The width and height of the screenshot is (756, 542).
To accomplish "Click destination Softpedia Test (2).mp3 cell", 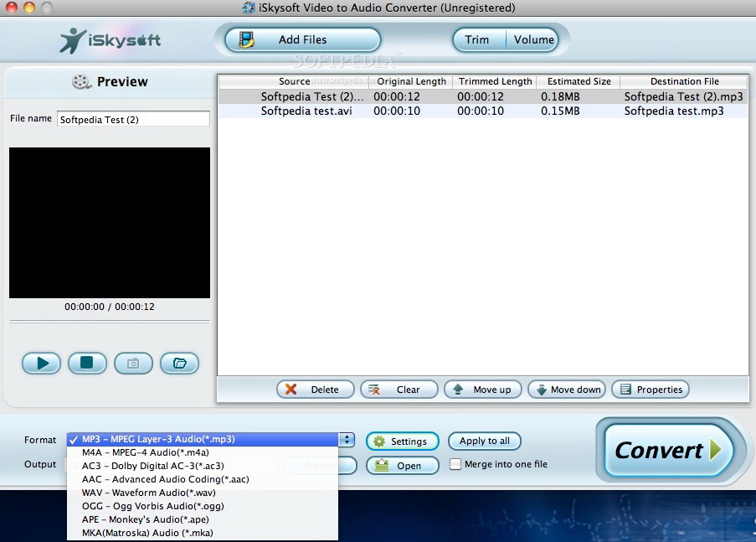I will 684,96.
